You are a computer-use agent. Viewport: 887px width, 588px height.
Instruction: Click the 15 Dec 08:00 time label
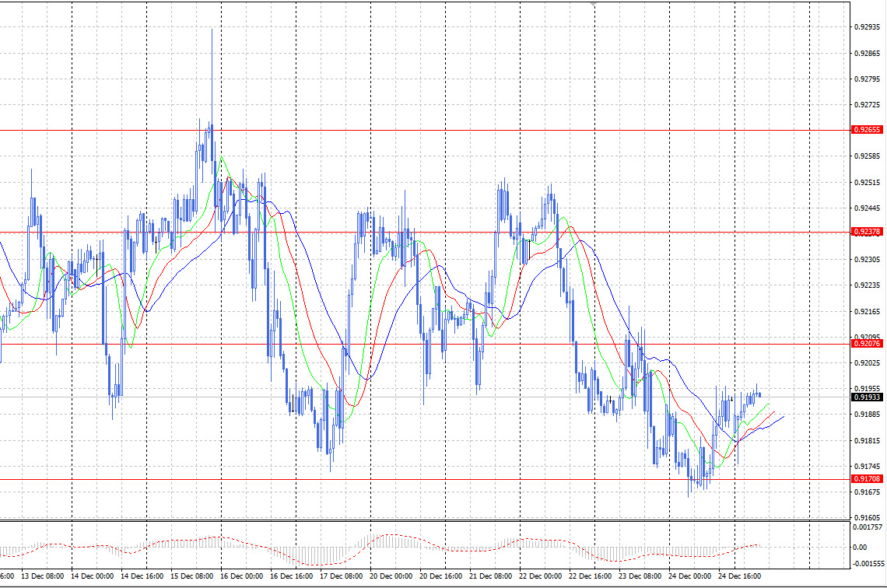(x=191, y=576)
